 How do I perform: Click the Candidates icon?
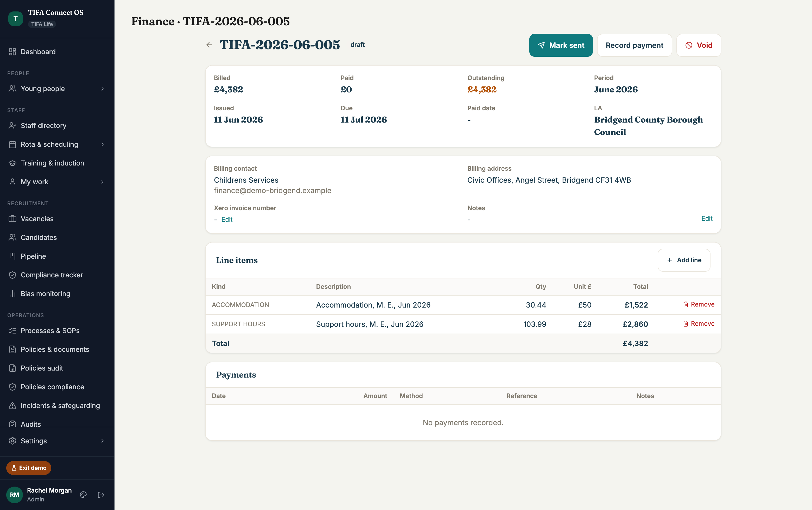(x=12, y=238)
